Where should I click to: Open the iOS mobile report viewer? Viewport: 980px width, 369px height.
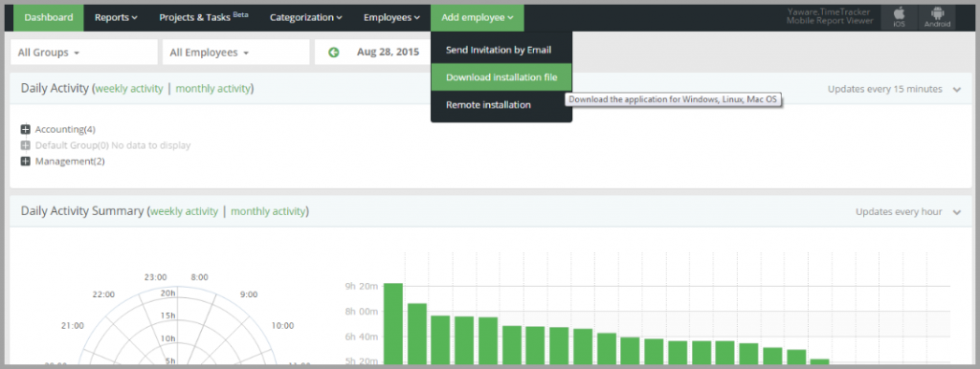(x=899, y=17)
